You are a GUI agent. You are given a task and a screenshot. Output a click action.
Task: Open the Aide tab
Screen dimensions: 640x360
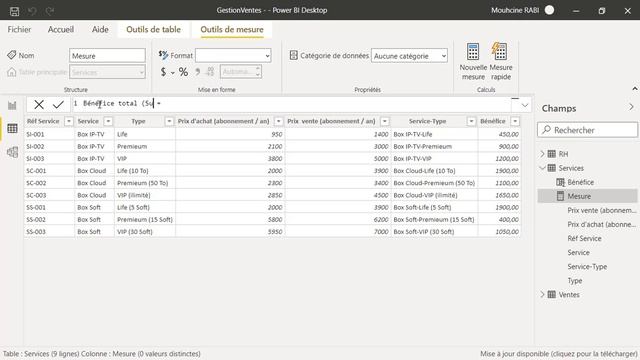100,29
